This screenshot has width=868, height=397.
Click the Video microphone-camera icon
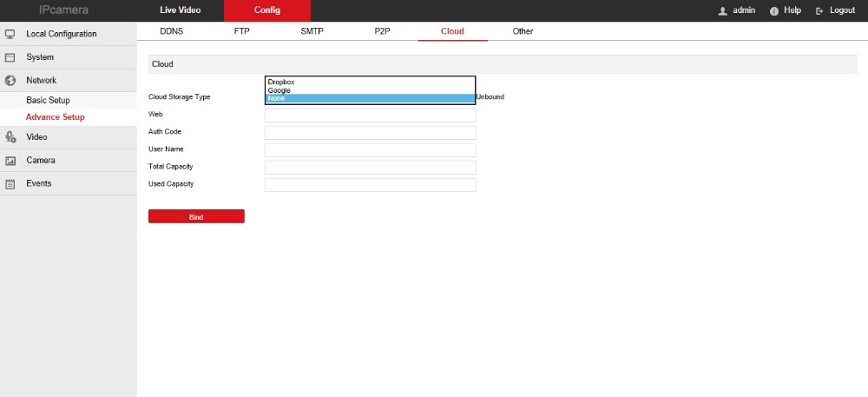(x=10, y=137)
